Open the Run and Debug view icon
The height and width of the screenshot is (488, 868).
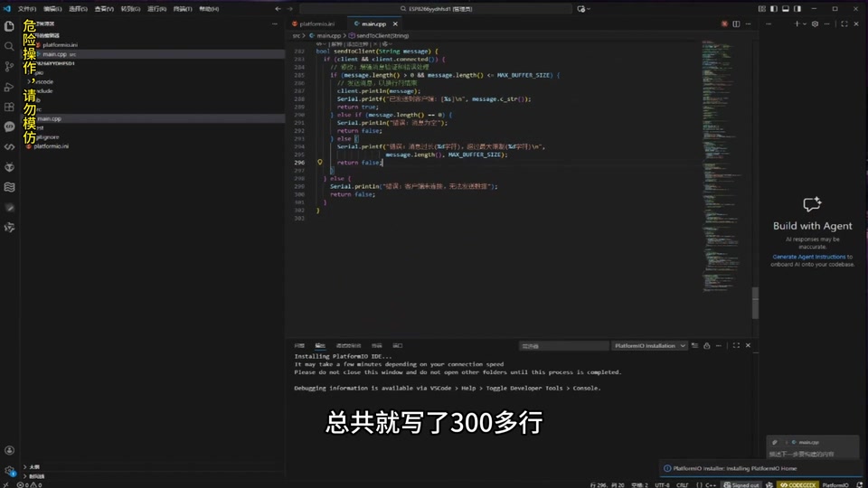pos(9,87)
